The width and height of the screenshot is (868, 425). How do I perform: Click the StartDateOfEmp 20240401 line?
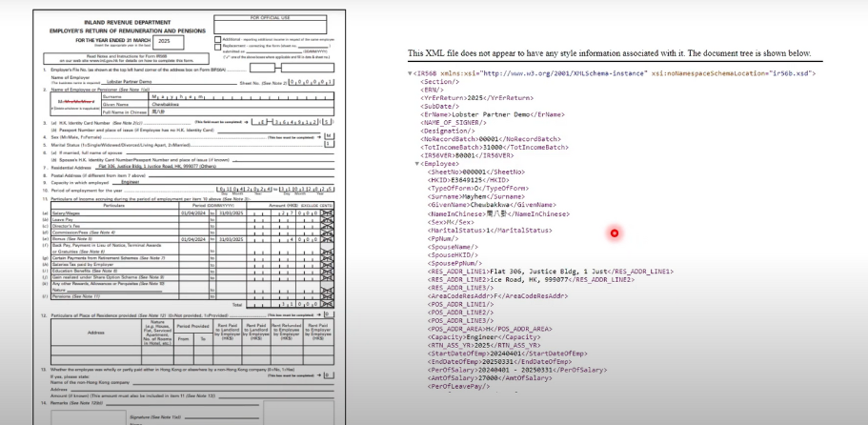(x=507, y=354)
